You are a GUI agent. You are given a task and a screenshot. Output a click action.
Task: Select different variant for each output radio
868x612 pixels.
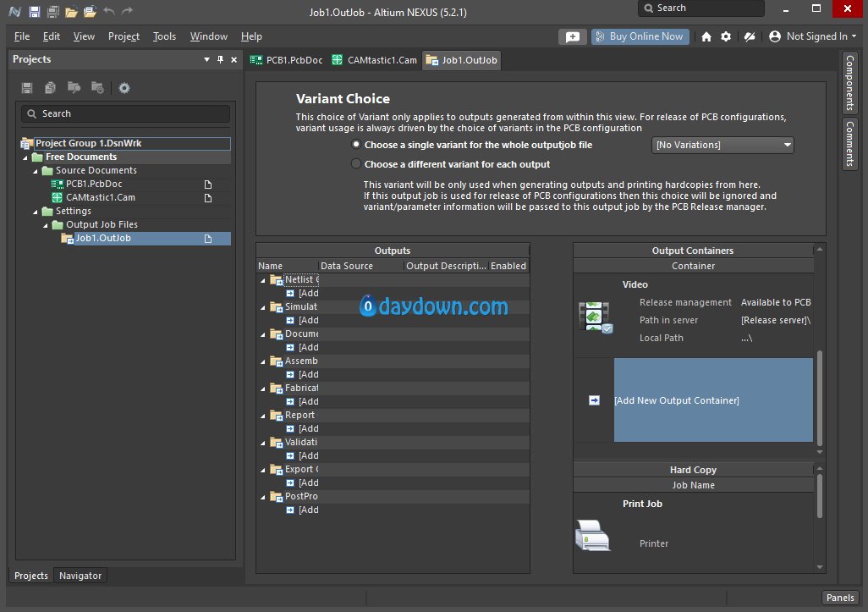(x=356, y=164)
